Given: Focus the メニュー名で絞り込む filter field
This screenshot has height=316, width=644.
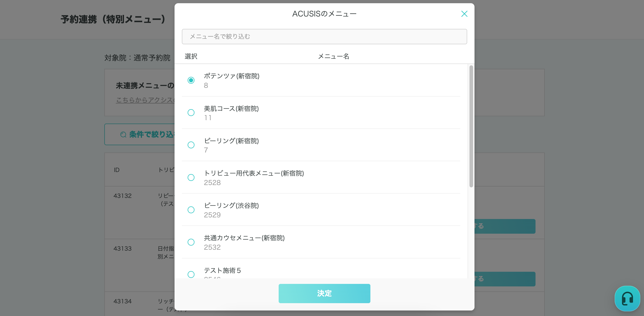Looking at the screenshot, I should click(324, 36).
